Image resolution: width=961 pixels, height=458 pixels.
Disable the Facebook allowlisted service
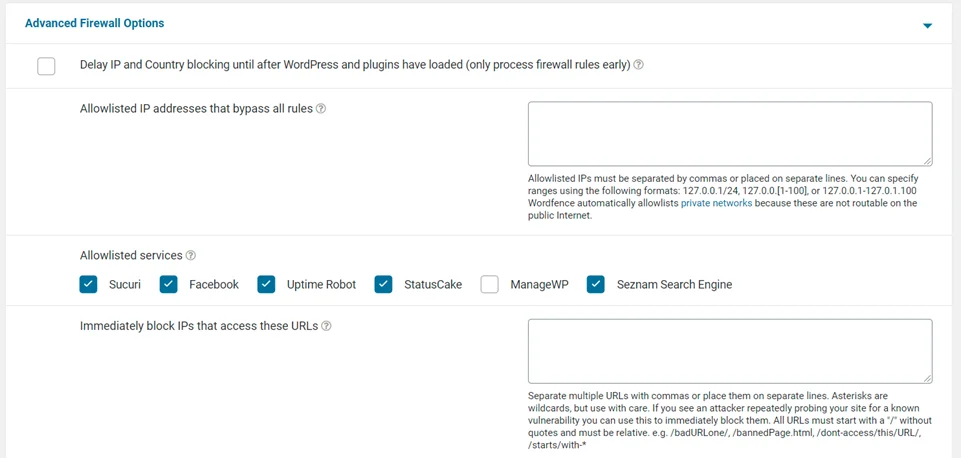point(169,285)
